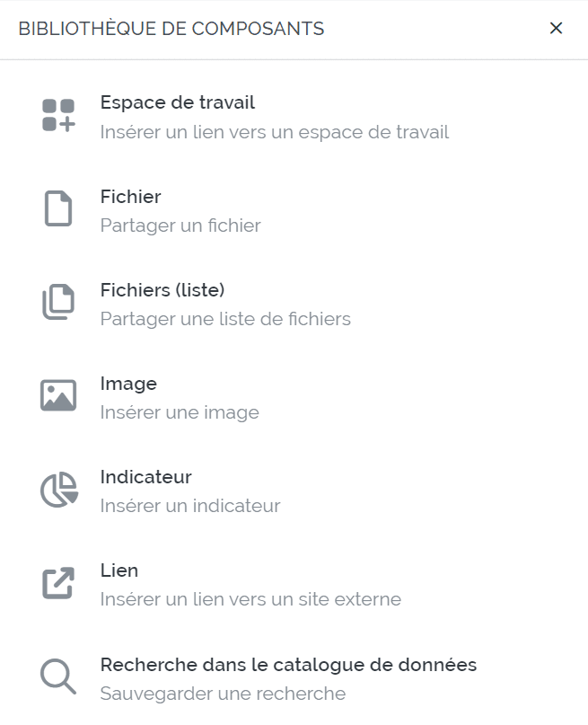Close the Bibliothèque de composants panel
588x725 pixels.
[x=556, y=29]
